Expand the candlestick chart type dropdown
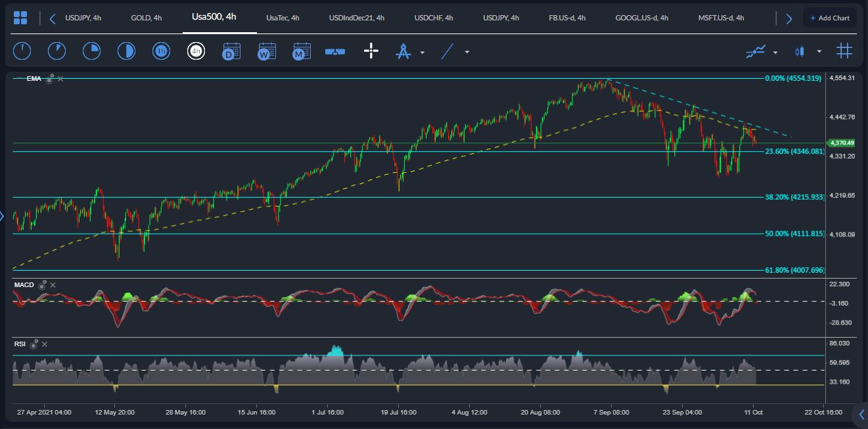The height and width of the screenshot is (429, 868). [x=819, y=52]
